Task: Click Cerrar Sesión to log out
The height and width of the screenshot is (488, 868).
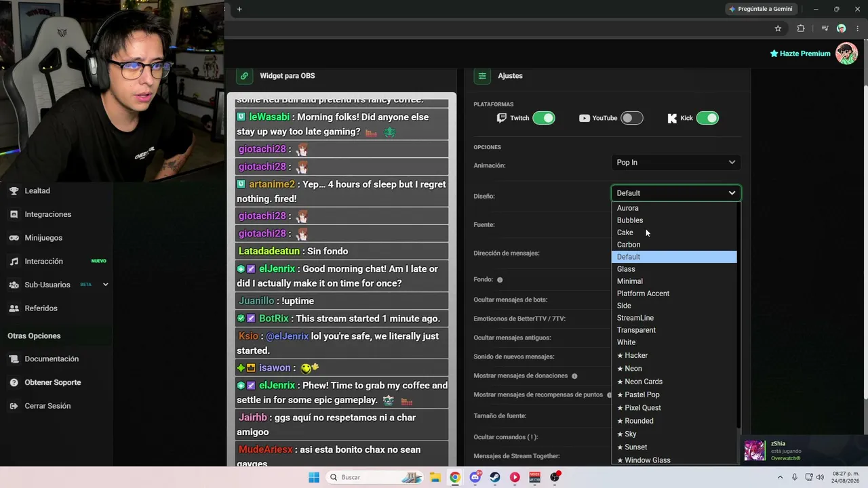Action: click(x=47, y=406)
